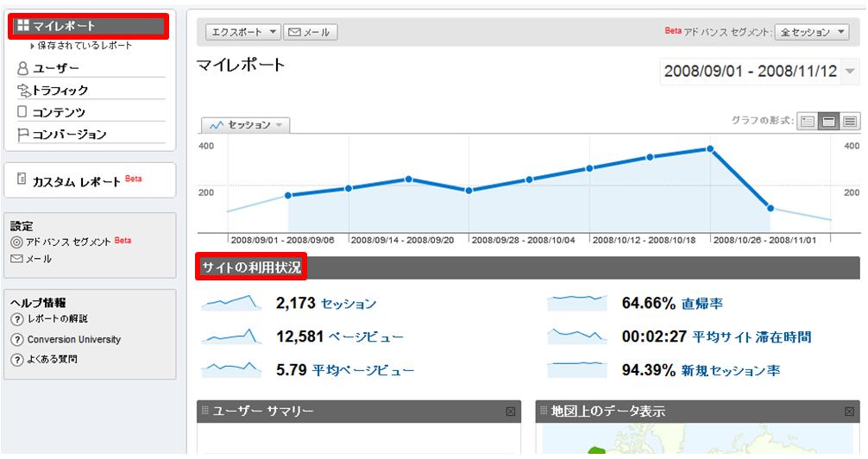Click the traffic arrows icon beside トラフィック

[x=24, y=91]
